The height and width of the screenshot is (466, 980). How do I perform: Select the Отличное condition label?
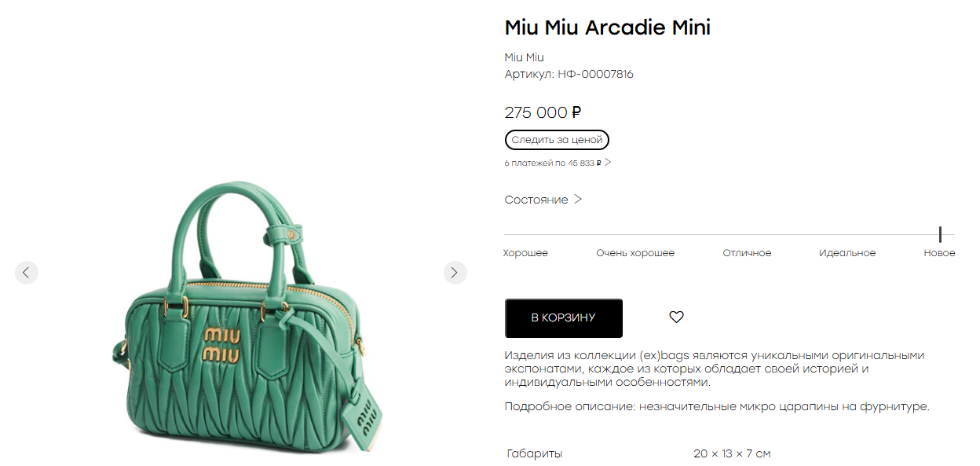click(x=747, y=253)
